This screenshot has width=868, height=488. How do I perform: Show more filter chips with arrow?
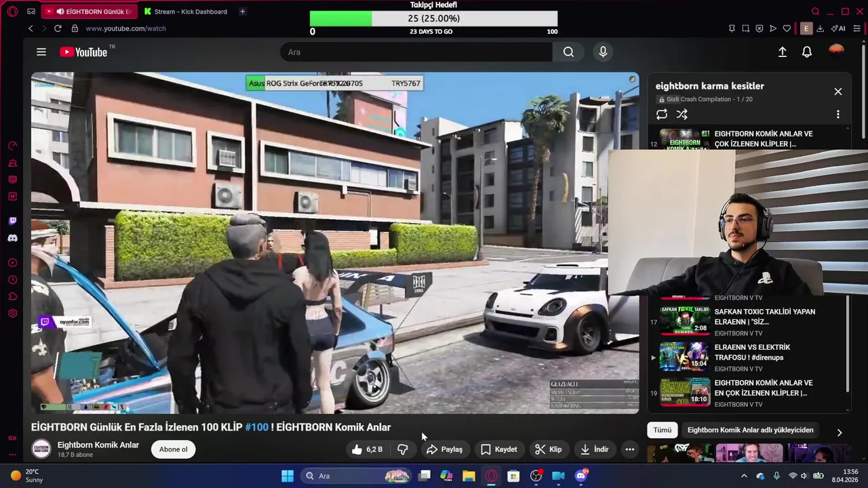839,432
